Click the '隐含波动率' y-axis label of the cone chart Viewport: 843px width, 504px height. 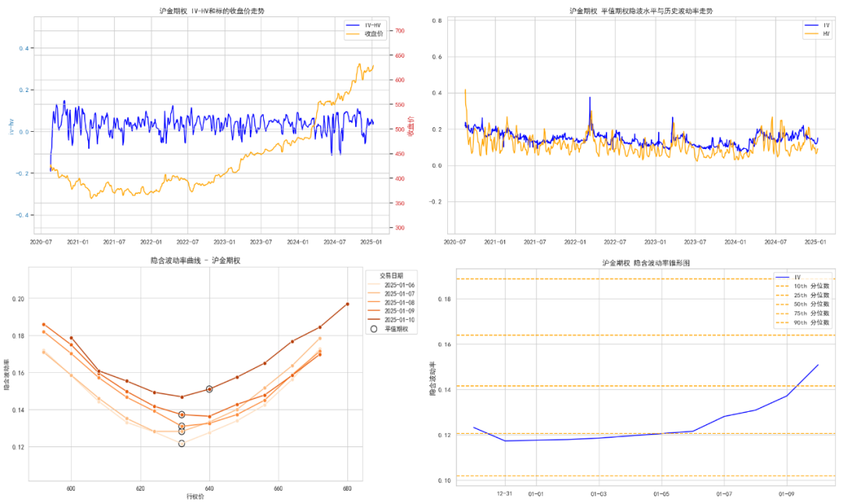pyautogui.click(x=432, y=379)
